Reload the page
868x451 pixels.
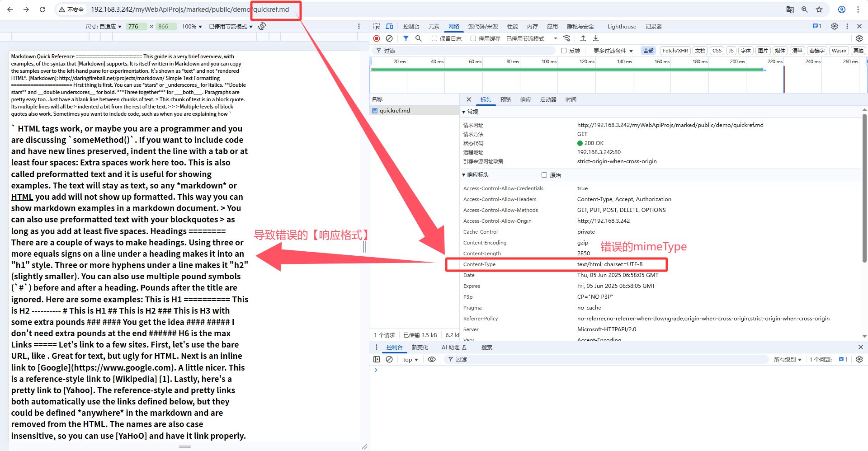pyautogui.click(x=42, y=9)
